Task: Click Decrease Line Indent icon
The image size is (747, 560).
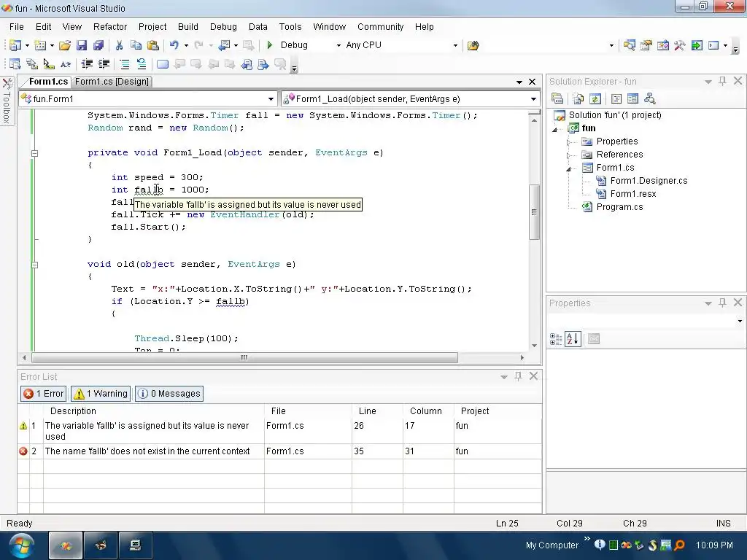Action: point(87,64)
